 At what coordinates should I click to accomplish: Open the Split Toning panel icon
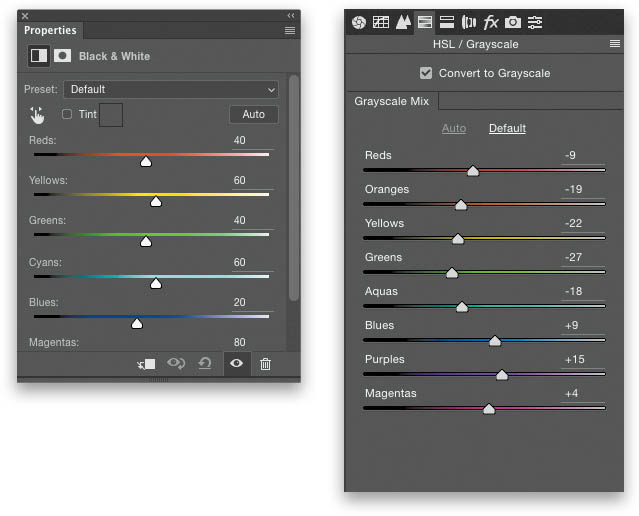point(447,22)
